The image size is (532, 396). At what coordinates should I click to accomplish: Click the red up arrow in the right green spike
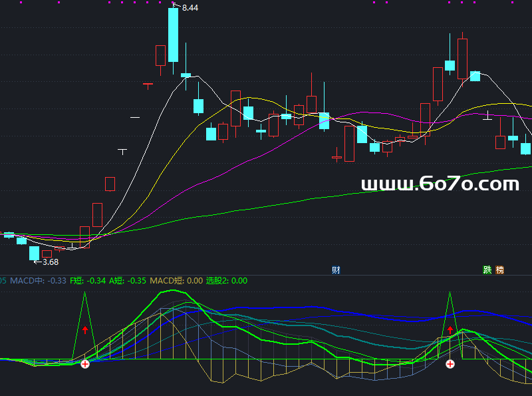[x=450, y=329]
